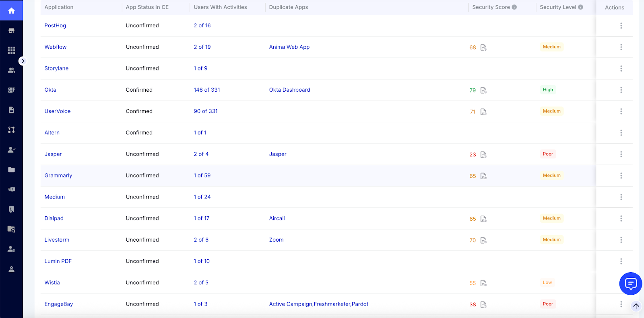644x318 pixels.
Task: Open Okta's 146 of 331 users link
Action: coord(207,90)
